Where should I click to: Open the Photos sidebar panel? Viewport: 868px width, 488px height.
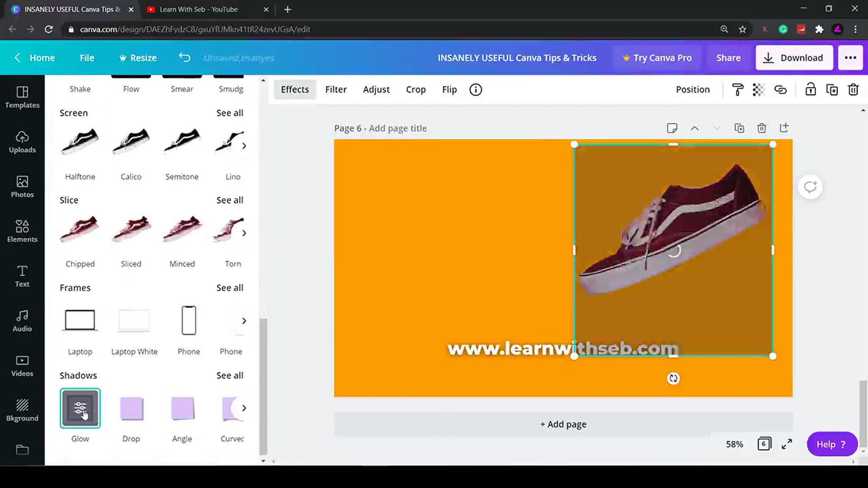point(22,187)
